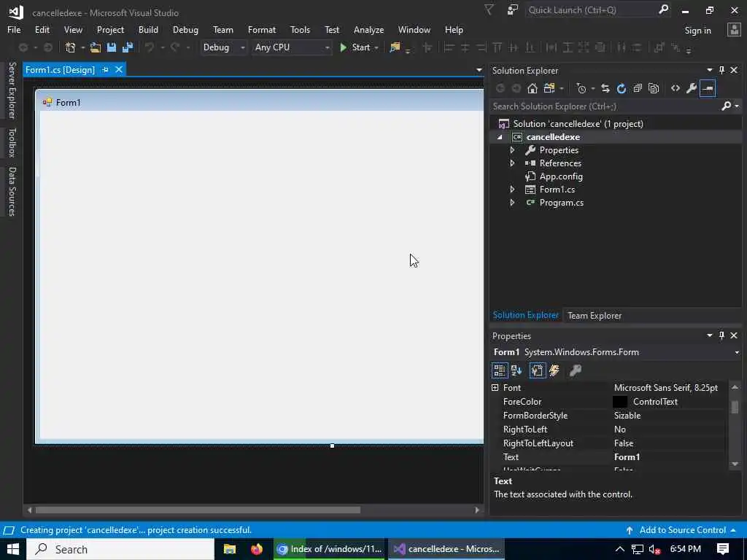747x560 pixels.
Task: Toggle auto-hide pin on Solution Explorer
Action: tap(721, 70)
